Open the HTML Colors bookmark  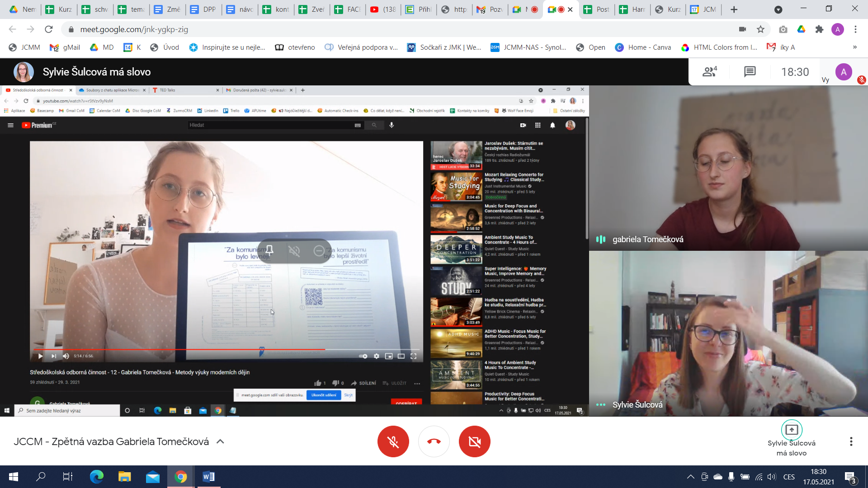coord(719,47)
